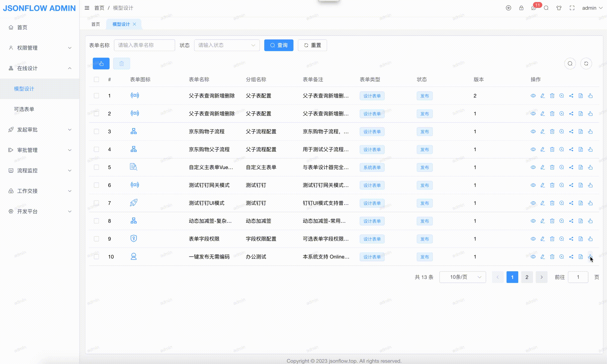Click the edit pencil icon in row 1

pyautogui.click(x=543, y=96)
